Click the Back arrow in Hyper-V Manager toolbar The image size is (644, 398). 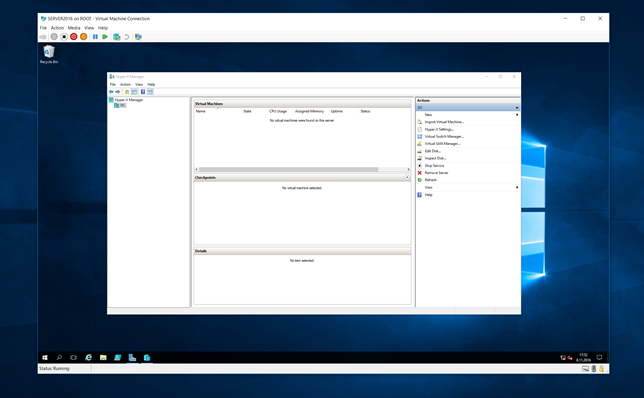pos(111,92)
